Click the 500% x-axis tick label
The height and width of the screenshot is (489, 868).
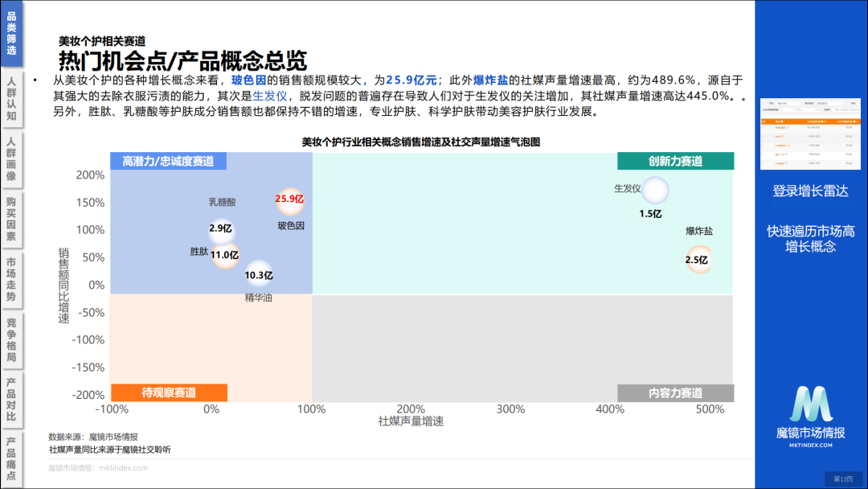click(710, 409)
